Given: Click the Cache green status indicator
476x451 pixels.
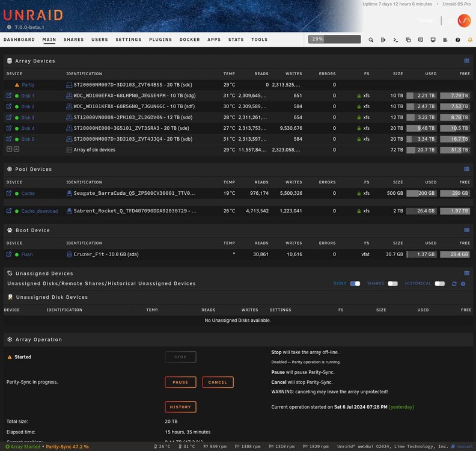Looking at the screenshot, I should tap(17, 194).
